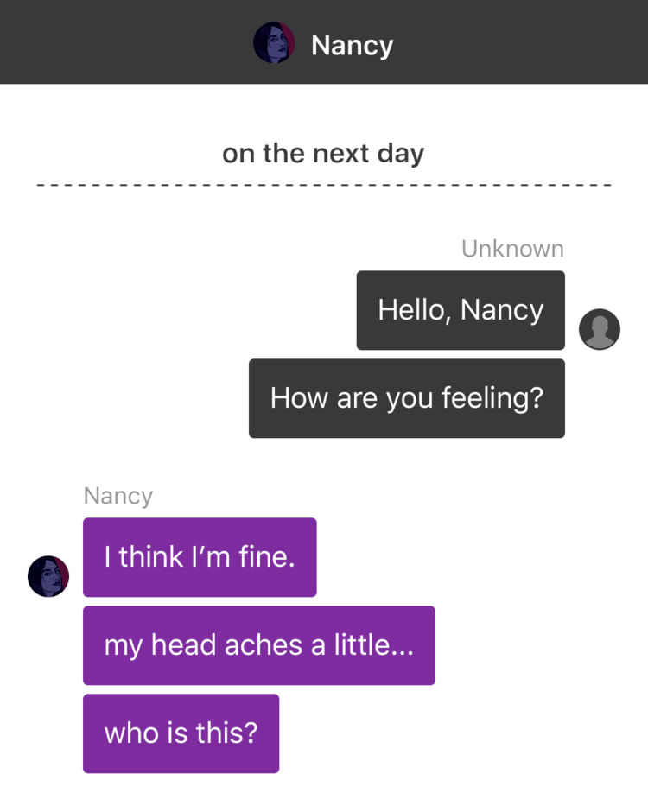Click the 'Nancy' sender label above messages
The width and height of the screenshot is (648, 812).
pyautogui.click(x=118, y=497)
